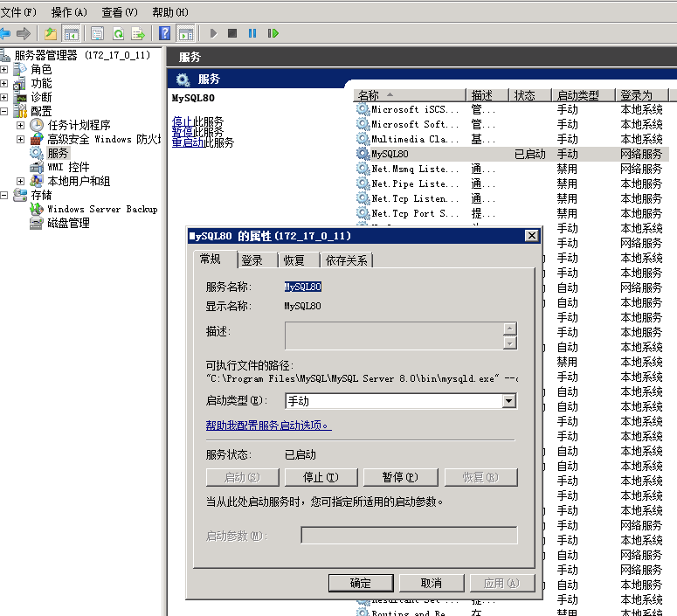
Task: Open the Properties toolbar icon
Action: pos(98,33)
